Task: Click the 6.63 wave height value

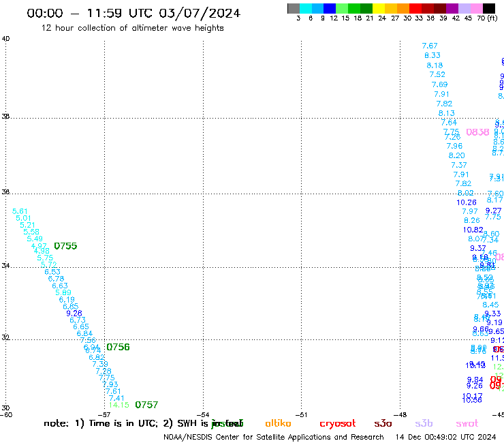Action: point(60,286)
